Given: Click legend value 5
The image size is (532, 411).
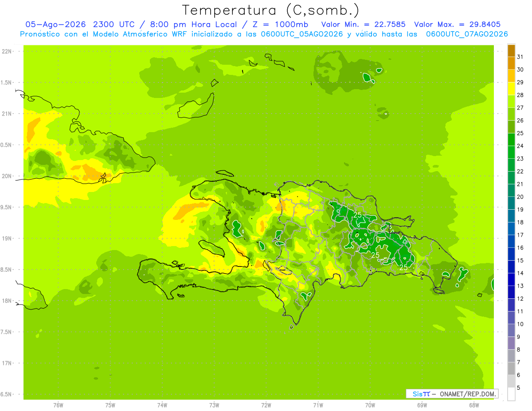Looking at the screenshot, I should [519, 388].
